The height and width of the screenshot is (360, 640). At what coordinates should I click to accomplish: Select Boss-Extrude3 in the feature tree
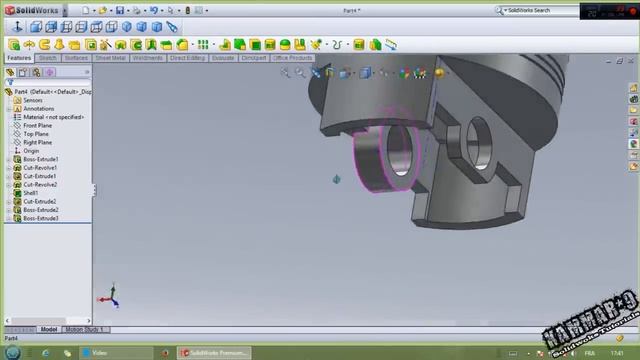point(41,218)
